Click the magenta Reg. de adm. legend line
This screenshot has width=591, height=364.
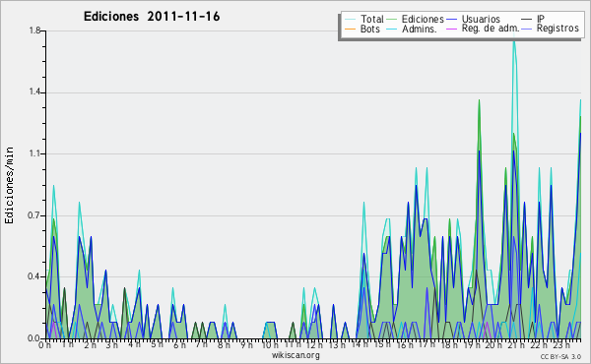pyautogui.click(x=451, y=29)
